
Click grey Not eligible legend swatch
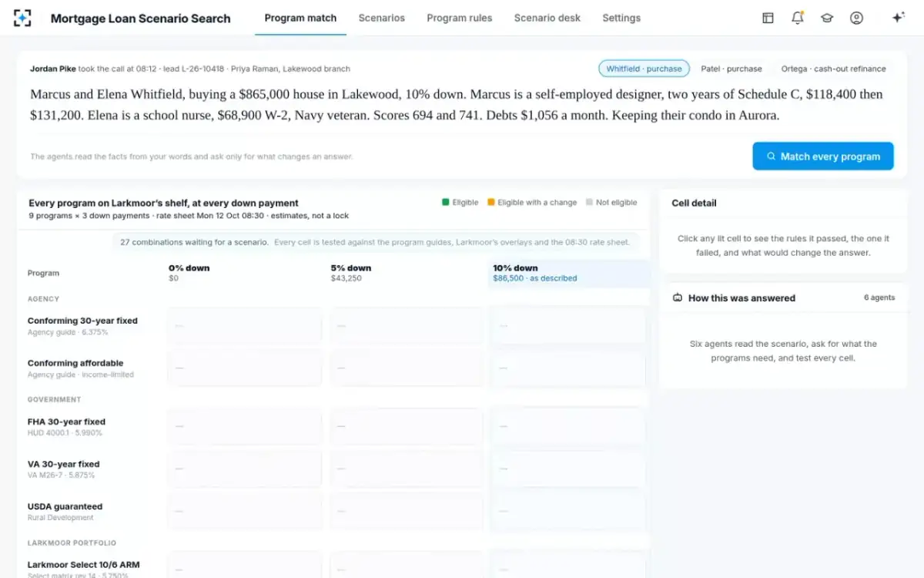[589, 203]
